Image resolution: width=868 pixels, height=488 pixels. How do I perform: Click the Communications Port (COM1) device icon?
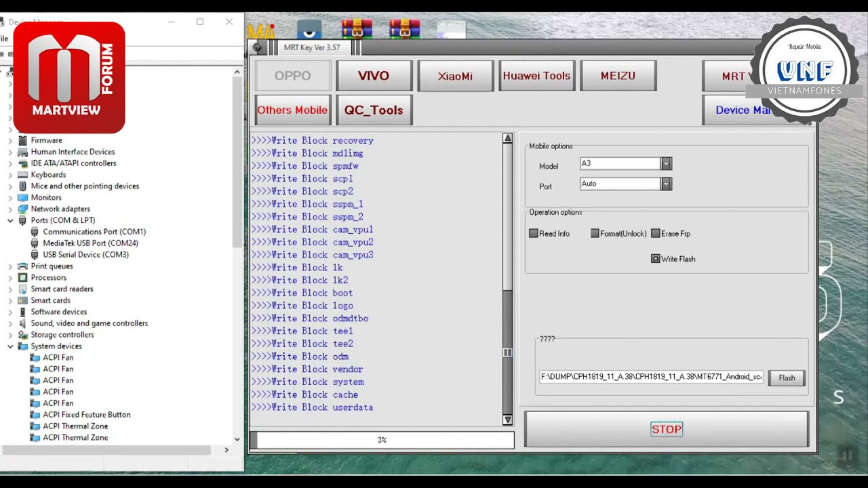pos(35,232)
